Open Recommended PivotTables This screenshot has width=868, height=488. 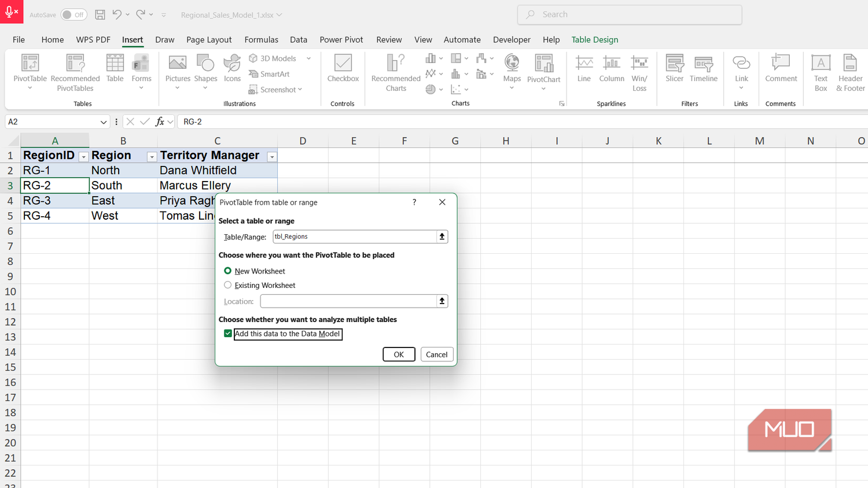pos(75,72)
